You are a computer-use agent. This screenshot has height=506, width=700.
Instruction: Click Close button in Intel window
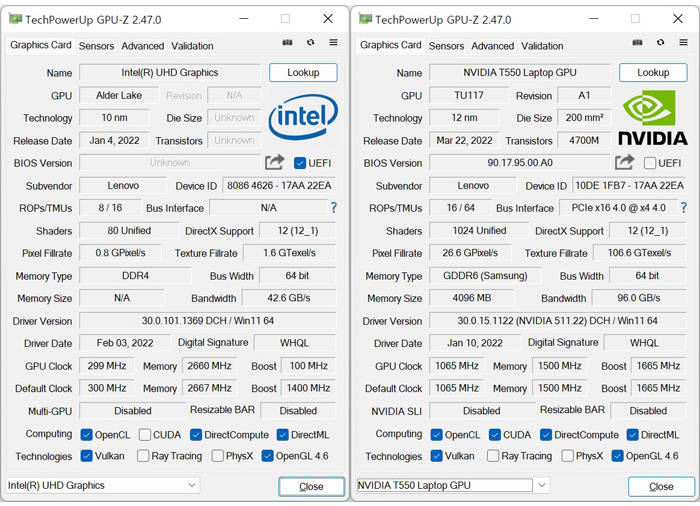click(x=311, y=486)
